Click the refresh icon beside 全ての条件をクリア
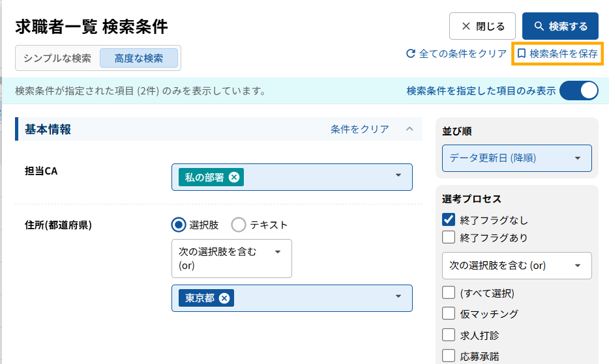The height and width of the screenshot is (364, 609). point(411,54)
